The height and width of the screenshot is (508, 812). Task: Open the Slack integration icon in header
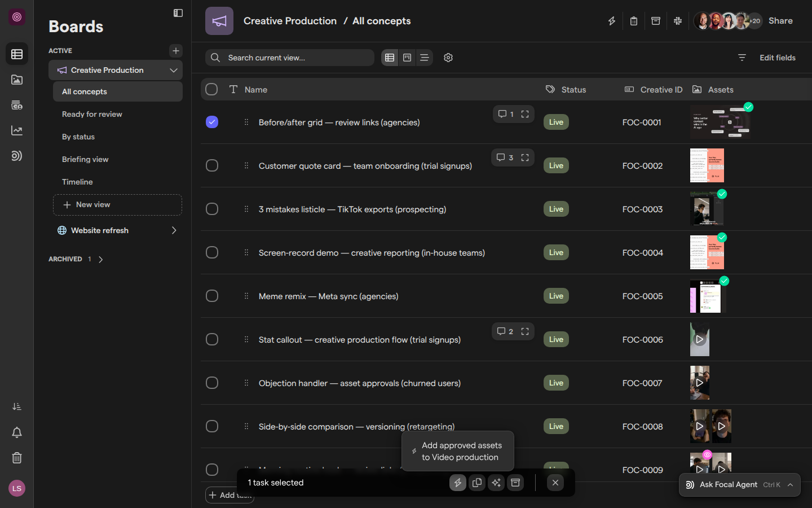pyautogui.click(x=678, y=21)
